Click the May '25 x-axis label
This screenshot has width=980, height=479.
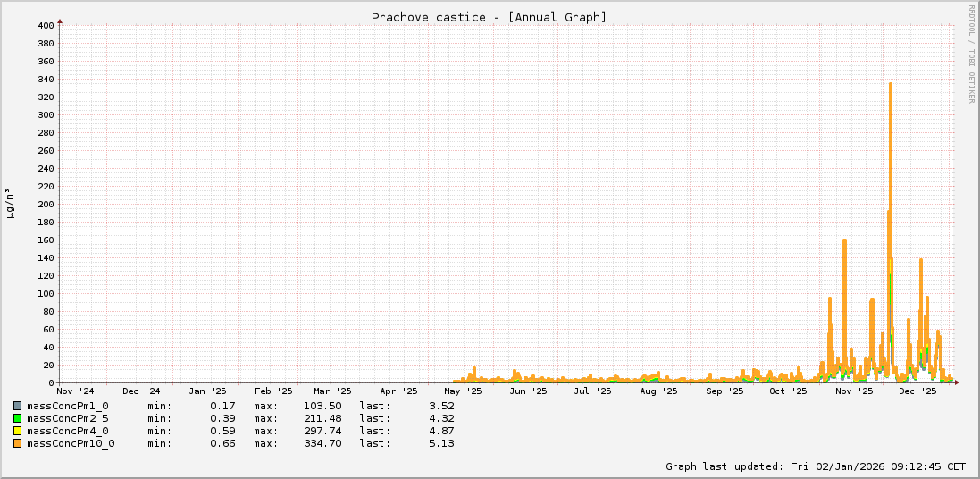pos(463,391)
